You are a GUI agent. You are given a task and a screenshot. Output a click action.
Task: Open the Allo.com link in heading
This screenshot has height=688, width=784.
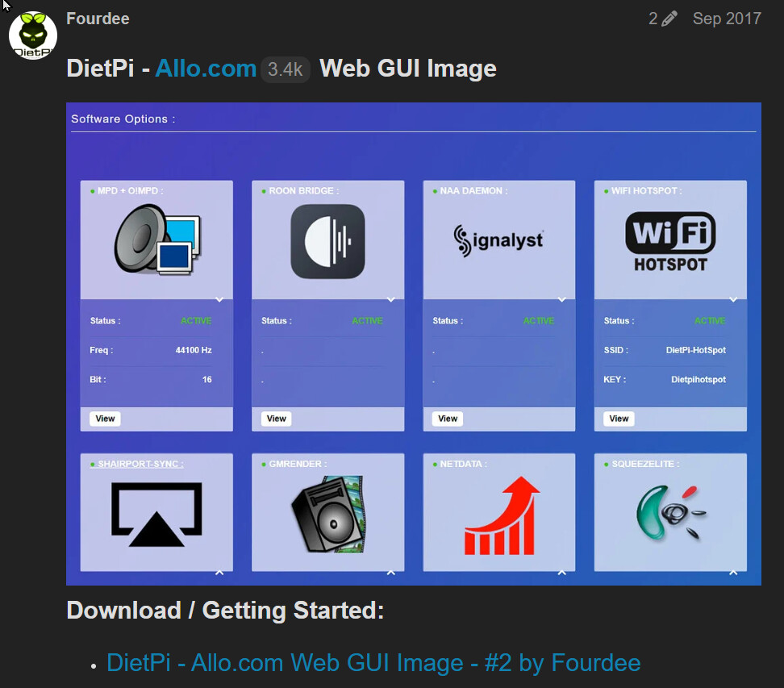pyautogui.click(x=206, y=69)
